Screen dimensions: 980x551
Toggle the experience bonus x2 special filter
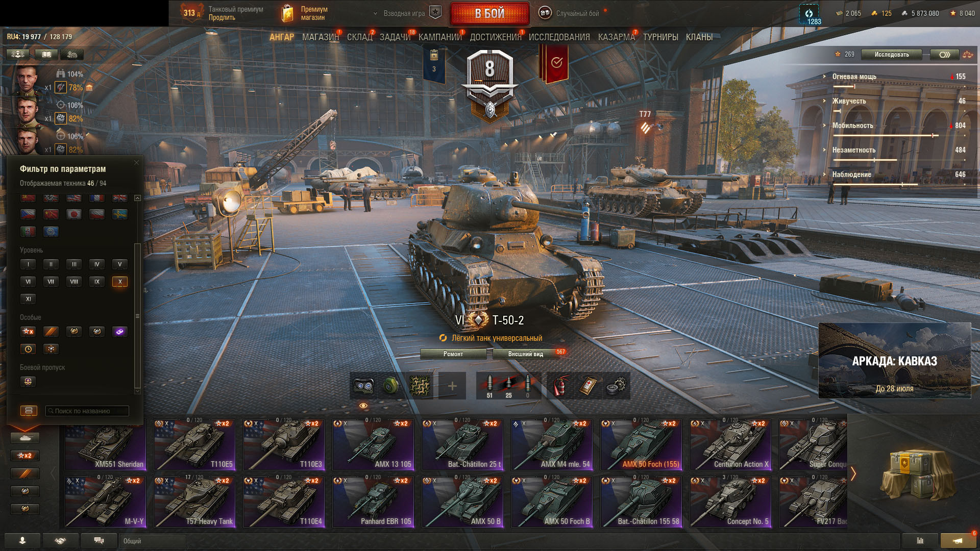(28, 332)
